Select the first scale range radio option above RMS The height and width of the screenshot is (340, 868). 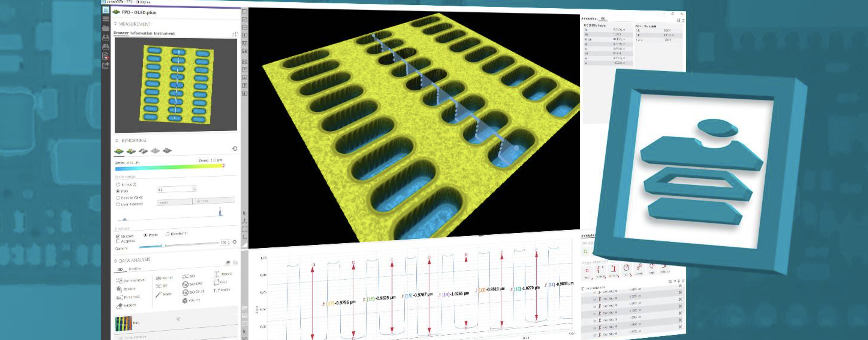click(118, 185)
